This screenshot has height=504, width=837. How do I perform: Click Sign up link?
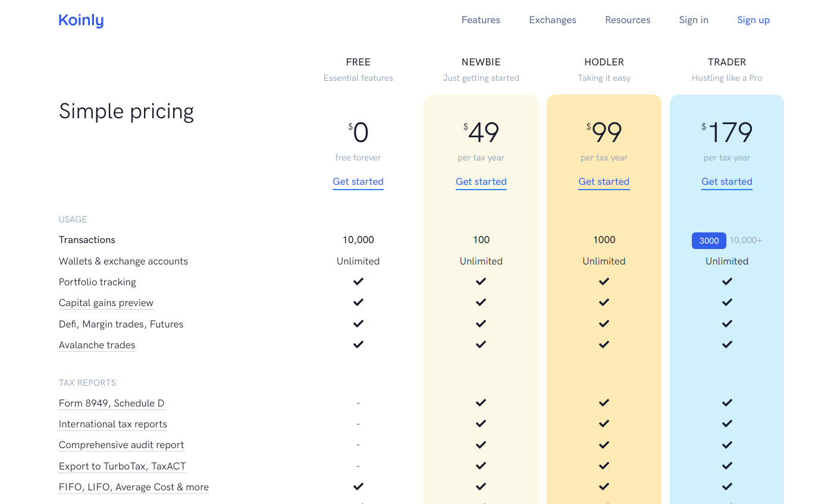pyautogui.click(x=753, y=20)
